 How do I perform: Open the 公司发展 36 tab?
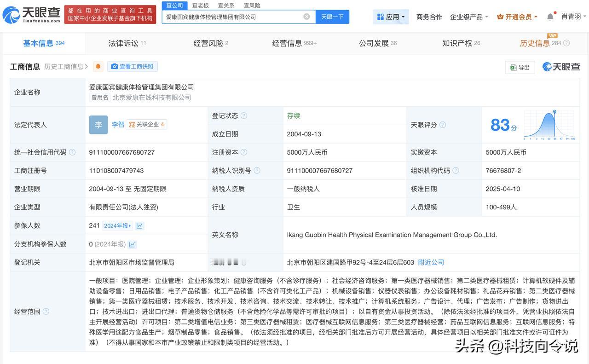click(x=378, y=43)
